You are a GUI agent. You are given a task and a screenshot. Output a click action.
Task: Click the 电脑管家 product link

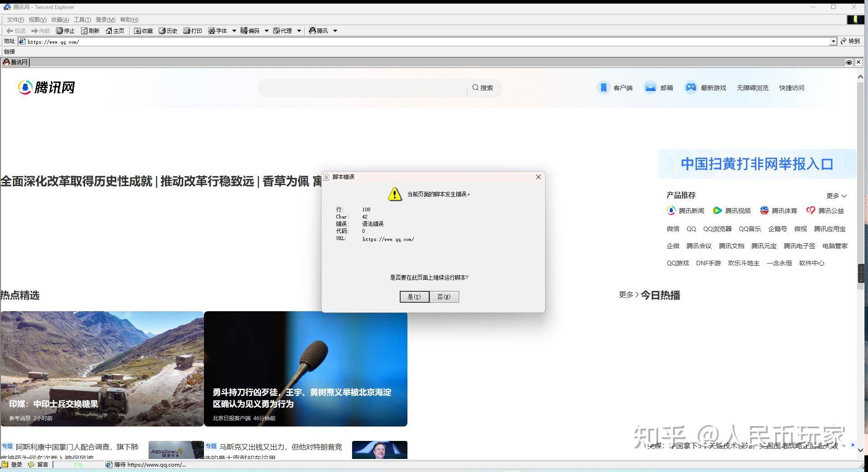click(835, 246)
